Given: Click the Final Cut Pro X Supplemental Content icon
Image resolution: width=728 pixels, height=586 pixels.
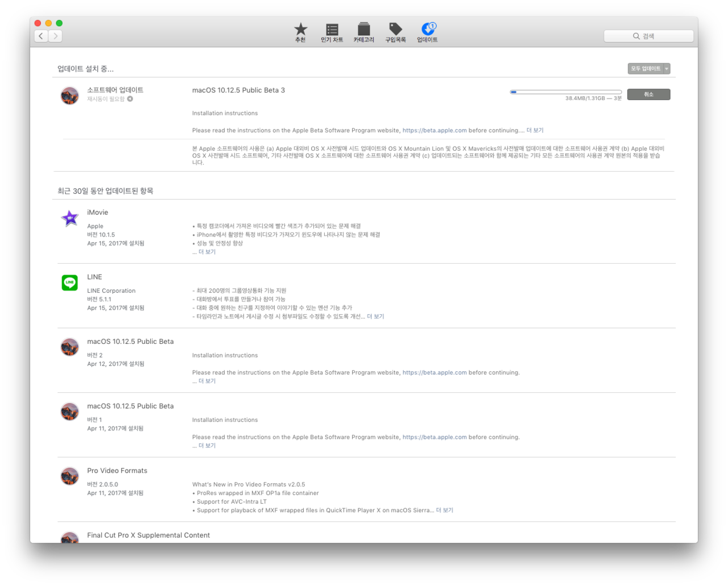Looking at the screenshot, I should click(x=70, y=537).
